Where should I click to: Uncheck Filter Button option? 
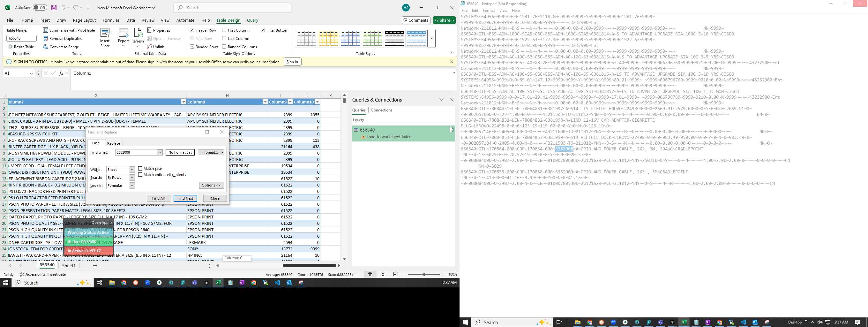[263, 30]
